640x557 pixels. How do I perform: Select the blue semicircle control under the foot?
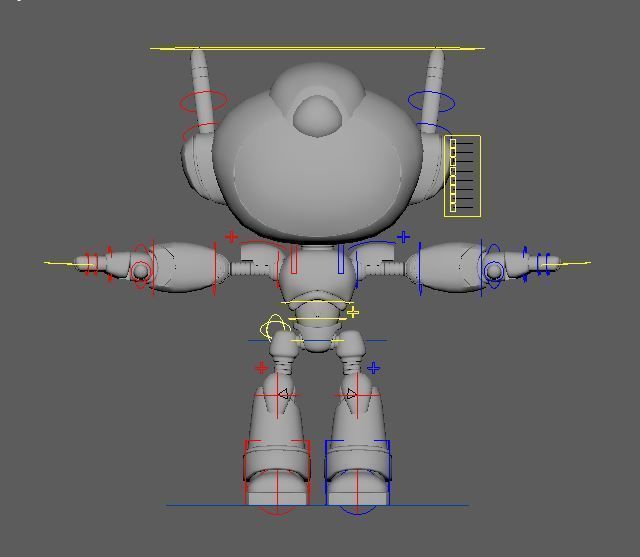pos(357,510)
